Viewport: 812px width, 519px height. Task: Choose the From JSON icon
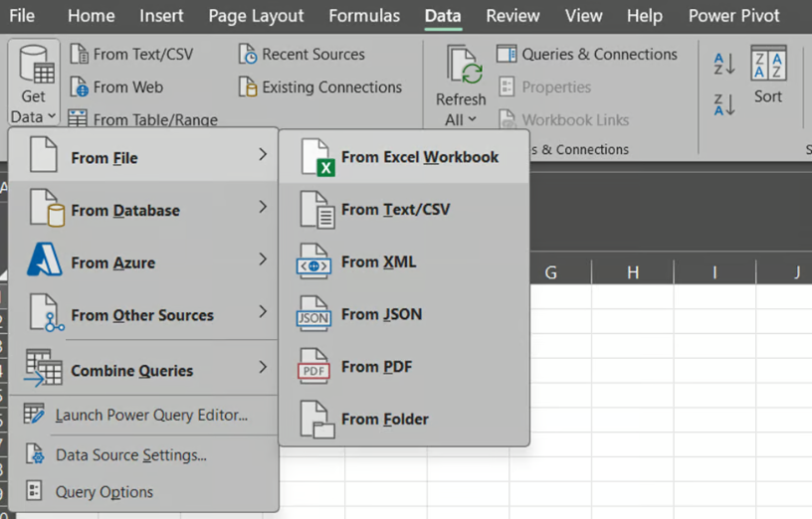pyautogui.click(x=314, y=315)
